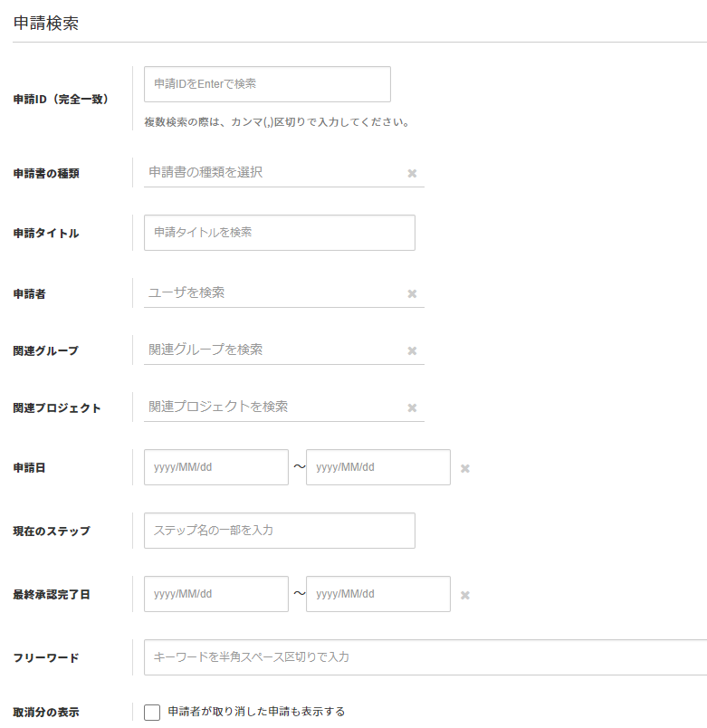707x728 pixels.
Task: Clear the 関連プロジェクト field using the x icon
Action: click(412, 407)
